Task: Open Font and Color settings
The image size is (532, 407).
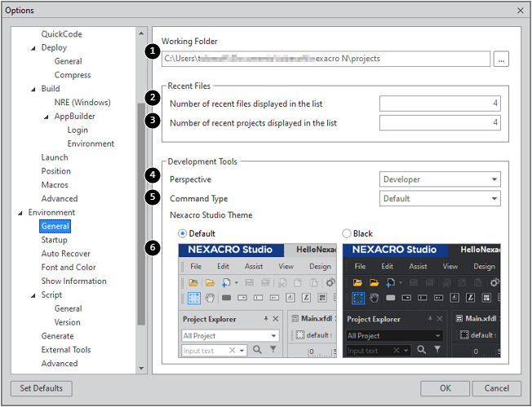Action: point(69,268)
